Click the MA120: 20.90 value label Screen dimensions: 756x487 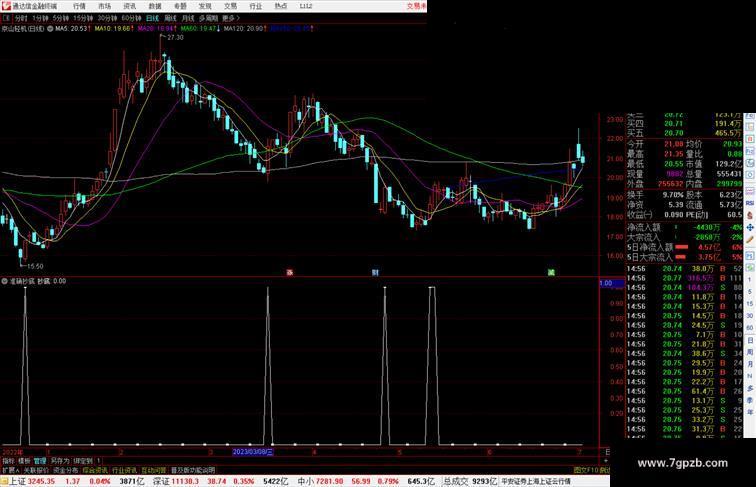pyautogui.click(x=243, y=29)
